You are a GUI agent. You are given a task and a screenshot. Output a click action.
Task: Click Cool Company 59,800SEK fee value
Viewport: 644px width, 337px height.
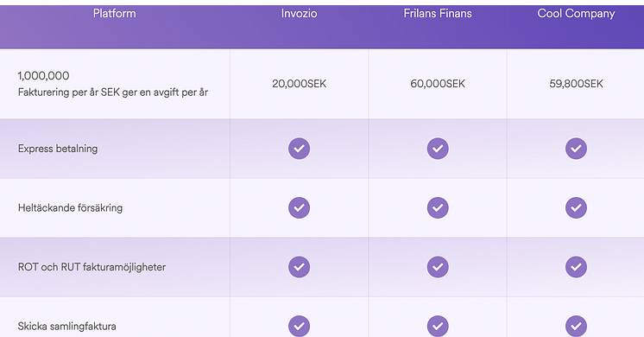[576, 84]
